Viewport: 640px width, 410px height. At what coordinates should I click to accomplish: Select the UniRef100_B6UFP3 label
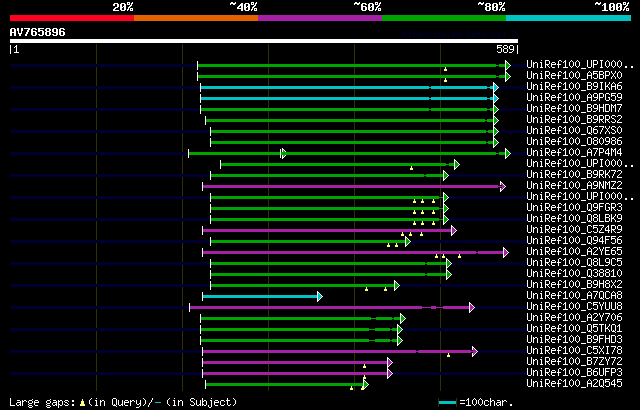tap(574, 373)
